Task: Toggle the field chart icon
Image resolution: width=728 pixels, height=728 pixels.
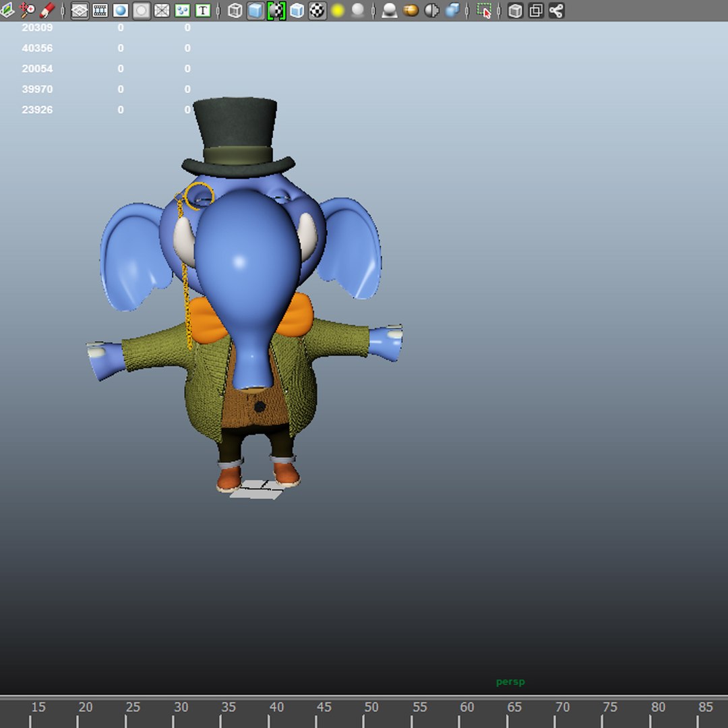Action: pos(162,10)
